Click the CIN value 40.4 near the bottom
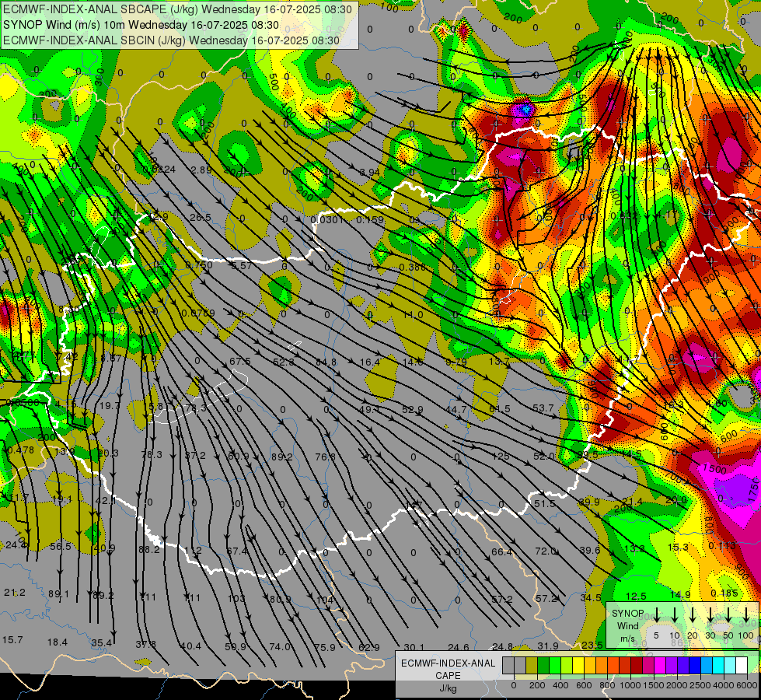This screenshot has height=700, width=761. 190,646
